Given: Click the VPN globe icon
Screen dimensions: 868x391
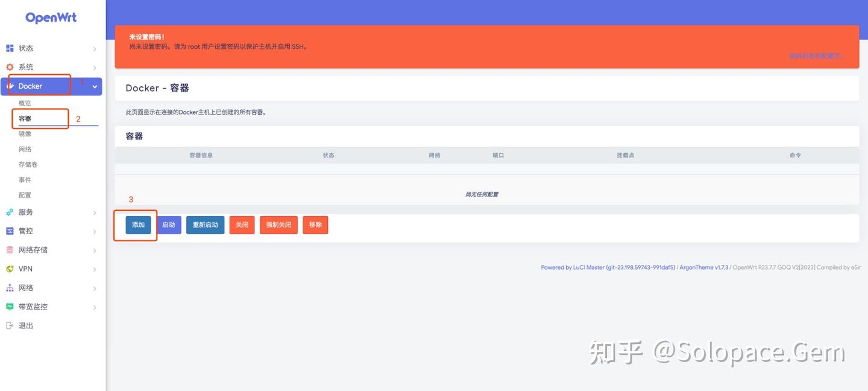Looking at the screenshot, I should click(x=9, y=269).
